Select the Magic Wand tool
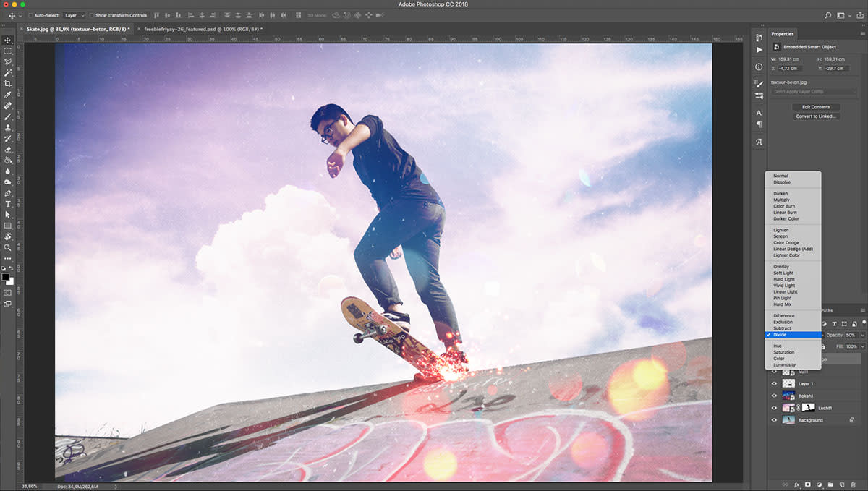 (8, 73)
